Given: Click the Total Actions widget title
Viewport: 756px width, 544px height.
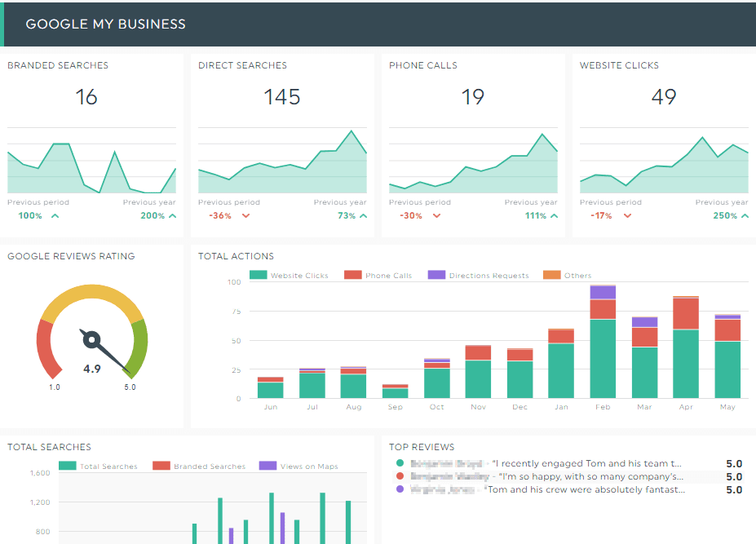Looking at the screenshot, I should pyautogui.click(x=236, y=256).
